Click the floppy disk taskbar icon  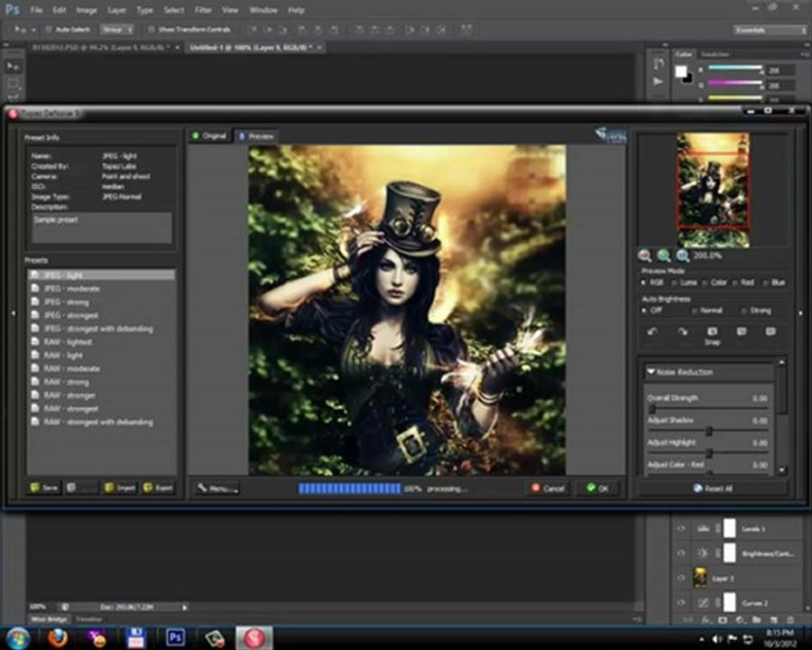(x=135, y=638)
